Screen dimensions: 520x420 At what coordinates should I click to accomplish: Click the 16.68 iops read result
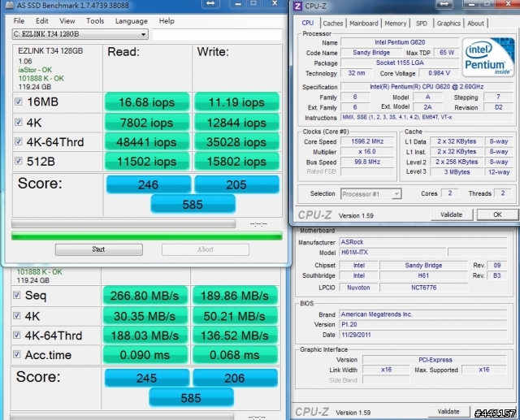point(147,102)
